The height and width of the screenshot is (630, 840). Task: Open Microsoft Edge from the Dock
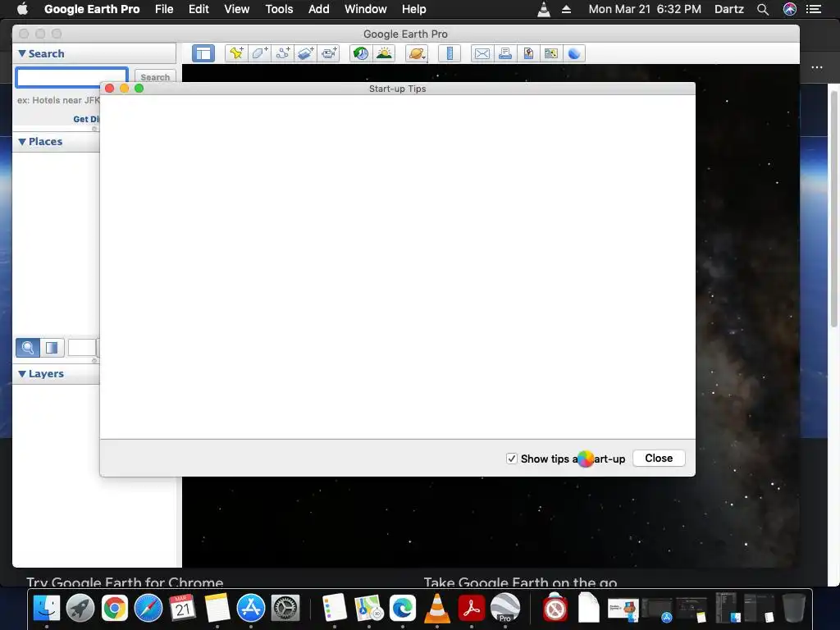point(403,608)
